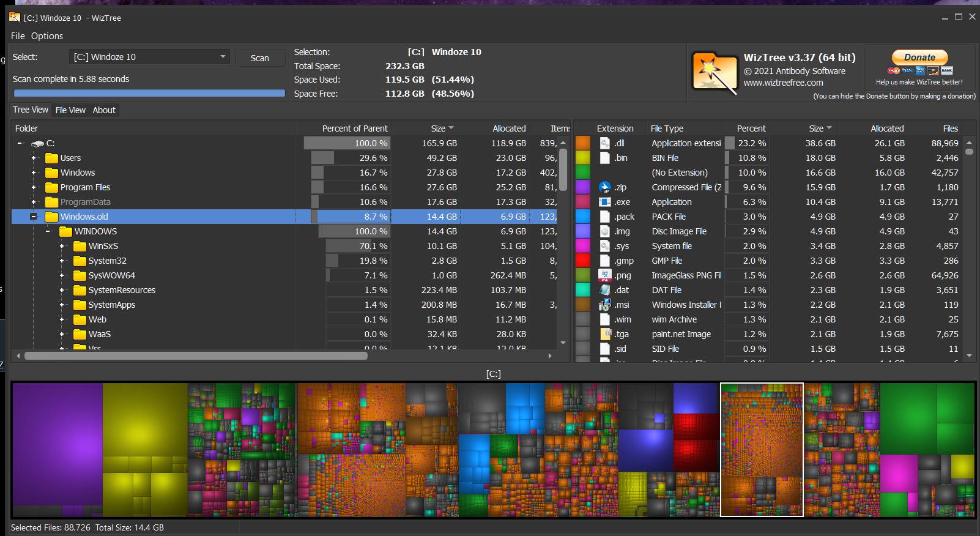Screen dimensions: 980x536
Task: Click the WizTree wizard logo icon
Action: click(714, 73)
